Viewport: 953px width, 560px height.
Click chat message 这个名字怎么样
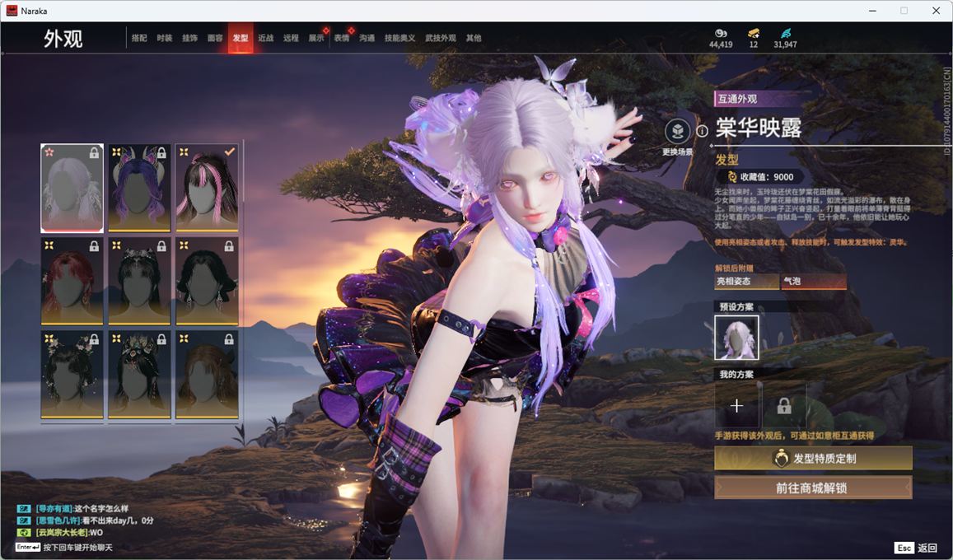[100, 508]
